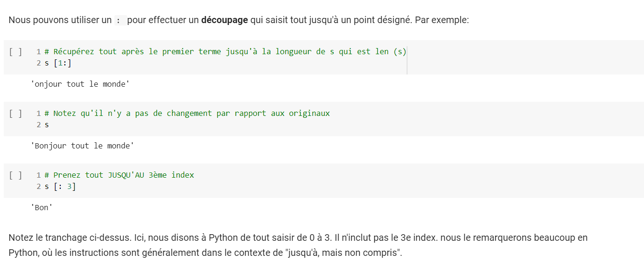
Task: Click the 'Bon' output text
Action: 41,208
